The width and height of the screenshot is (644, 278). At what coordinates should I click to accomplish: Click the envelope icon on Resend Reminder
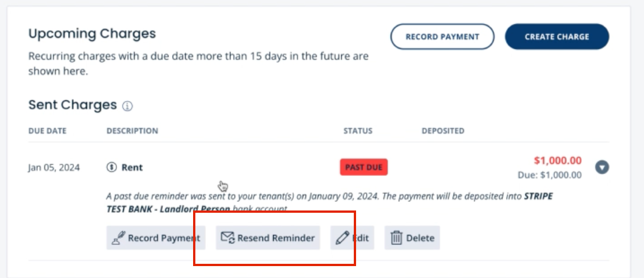tap(228, 238)
